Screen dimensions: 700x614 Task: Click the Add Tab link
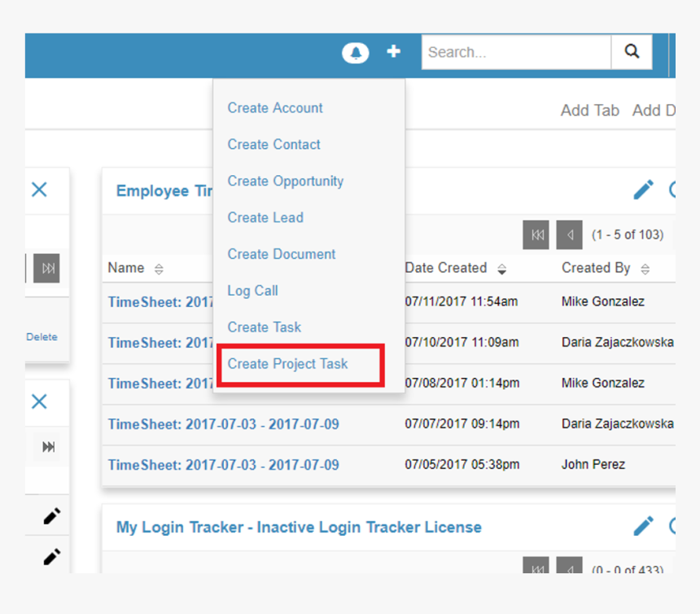(590, 110)
